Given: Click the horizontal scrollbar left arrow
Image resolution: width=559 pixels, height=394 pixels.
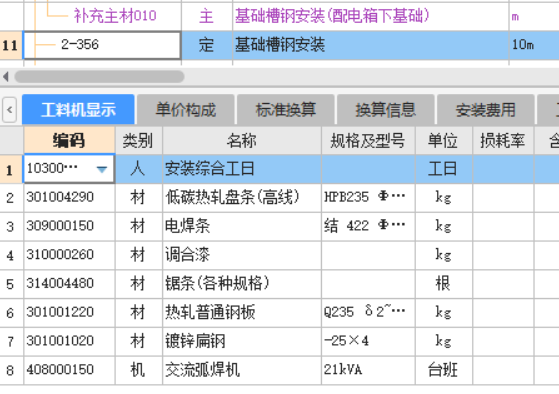Looking at the screenshot, I should (6, 77).
